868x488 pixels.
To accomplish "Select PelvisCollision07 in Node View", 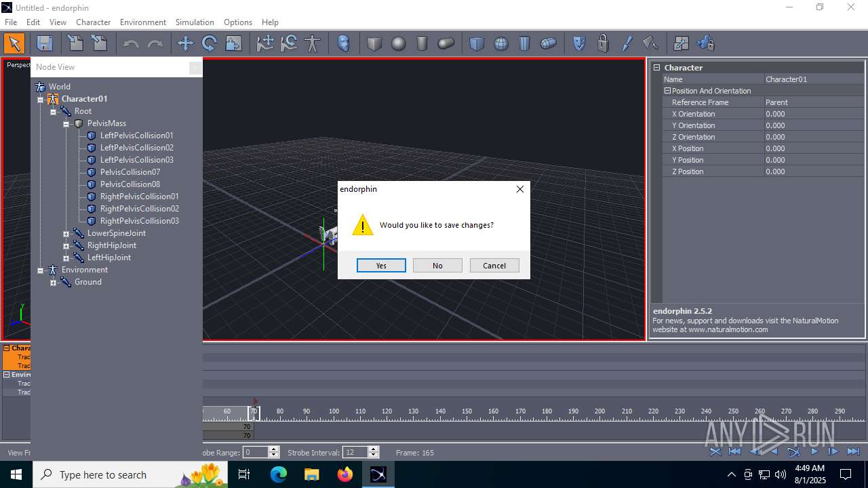I will pyautogui.click(x=130, y=172).
